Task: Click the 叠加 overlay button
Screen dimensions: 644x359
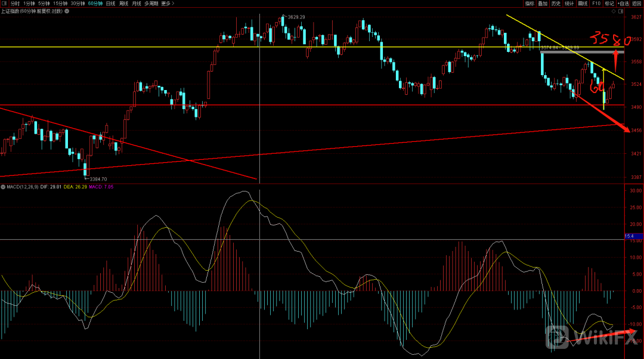Action: [x=542, y=4]
